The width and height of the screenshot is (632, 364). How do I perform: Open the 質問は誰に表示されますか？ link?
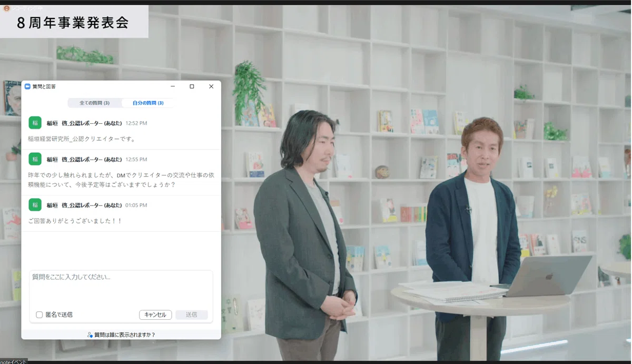pyautogui.click(x=125, y=335)
